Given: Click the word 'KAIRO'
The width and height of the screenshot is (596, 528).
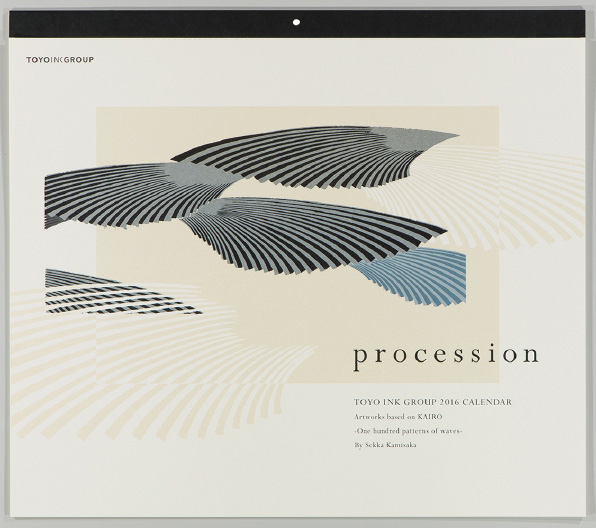Looking at the screenshot, I should pos(430,417).
